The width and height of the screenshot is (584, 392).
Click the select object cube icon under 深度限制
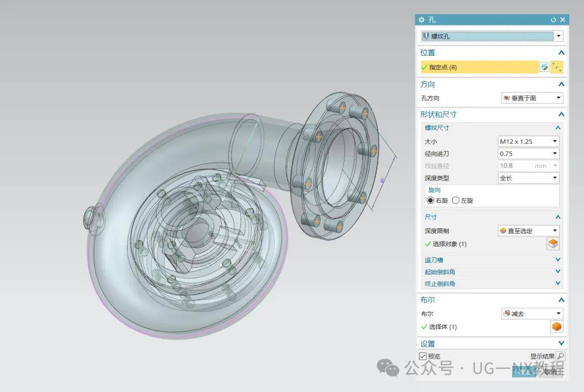pyautogui.click(x=553, y=244)
